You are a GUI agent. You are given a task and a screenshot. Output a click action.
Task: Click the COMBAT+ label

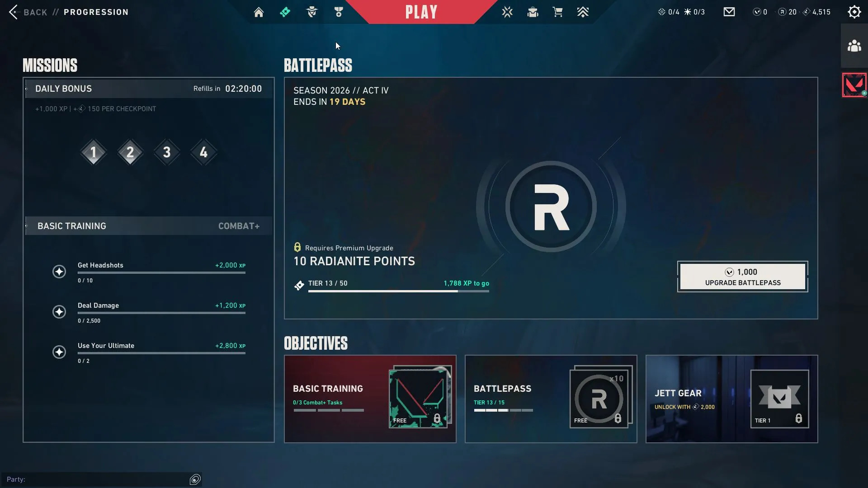pos(239,226)
